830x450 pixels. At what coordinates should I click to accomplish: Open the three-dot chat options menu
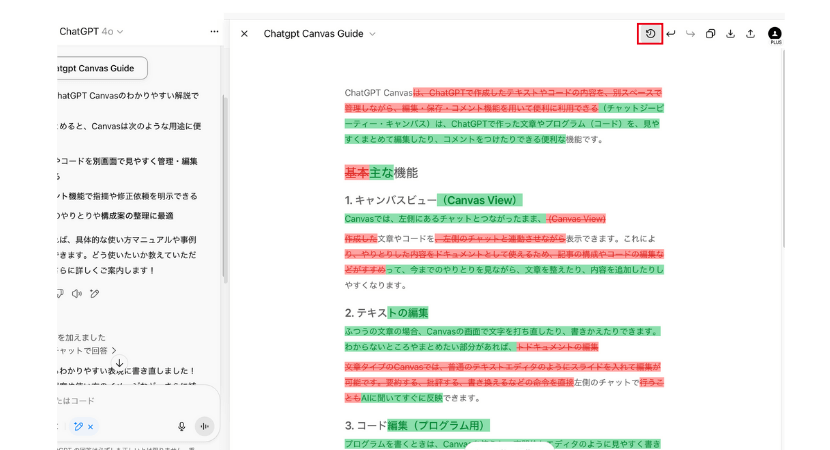(214, 32)
